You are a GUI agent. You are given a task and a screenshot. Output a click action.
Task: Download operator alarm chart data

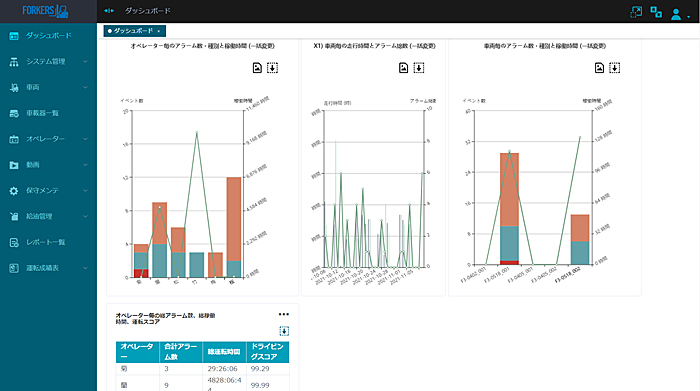pyautogui.click(x=272, y=68)
